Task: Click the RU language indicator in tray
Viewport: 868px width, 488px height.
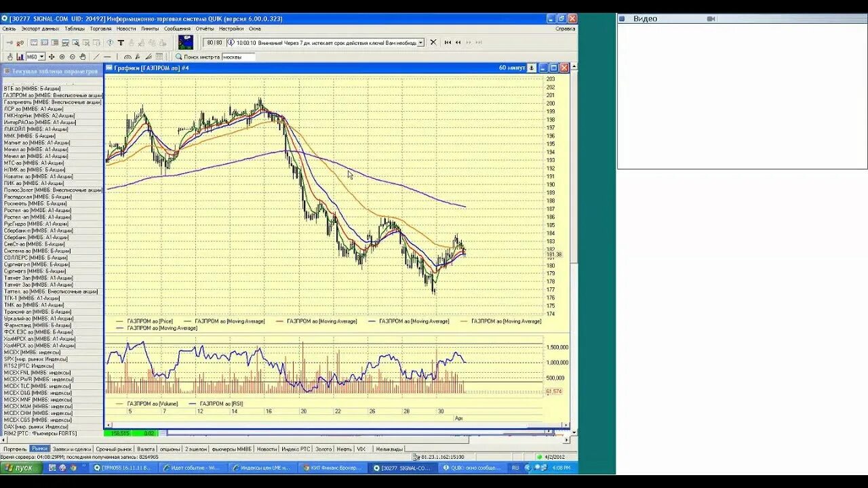Action: [515, 468]
